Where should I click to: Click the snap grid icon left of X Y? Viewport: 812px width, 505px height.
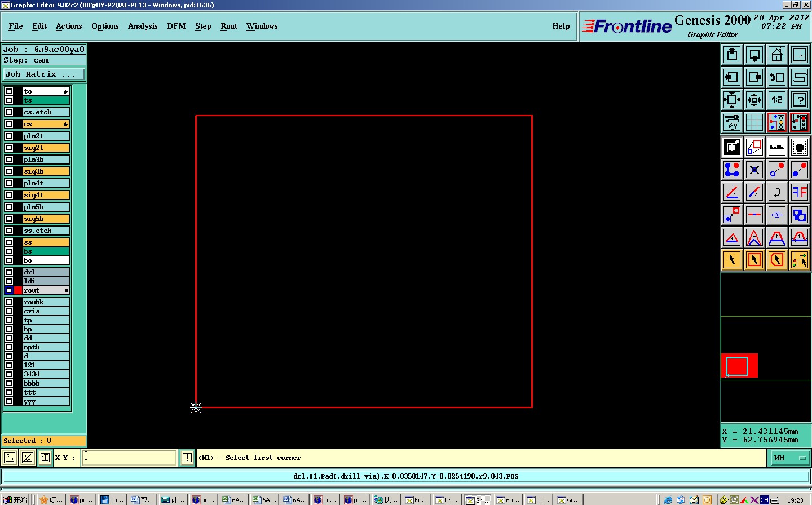tap(45, 458)
